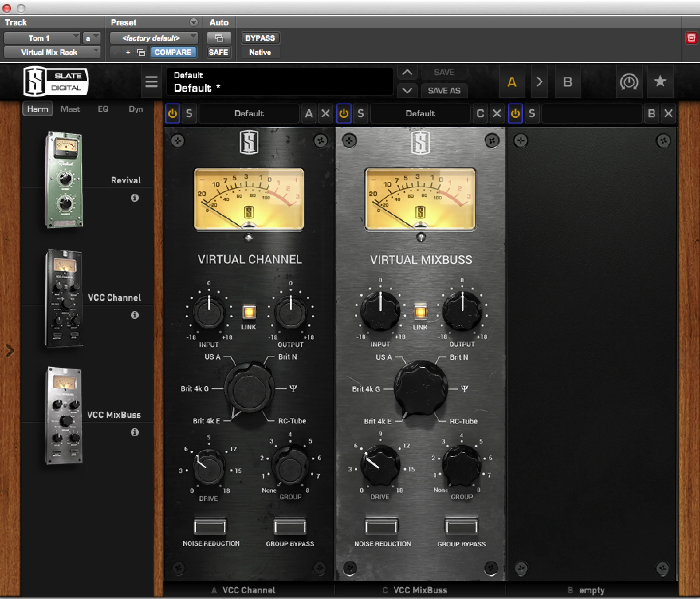Viewport: 700px width, 599px height.
Task: Open the hamburger menu next to Slate logo
Action: pos(151,81)
